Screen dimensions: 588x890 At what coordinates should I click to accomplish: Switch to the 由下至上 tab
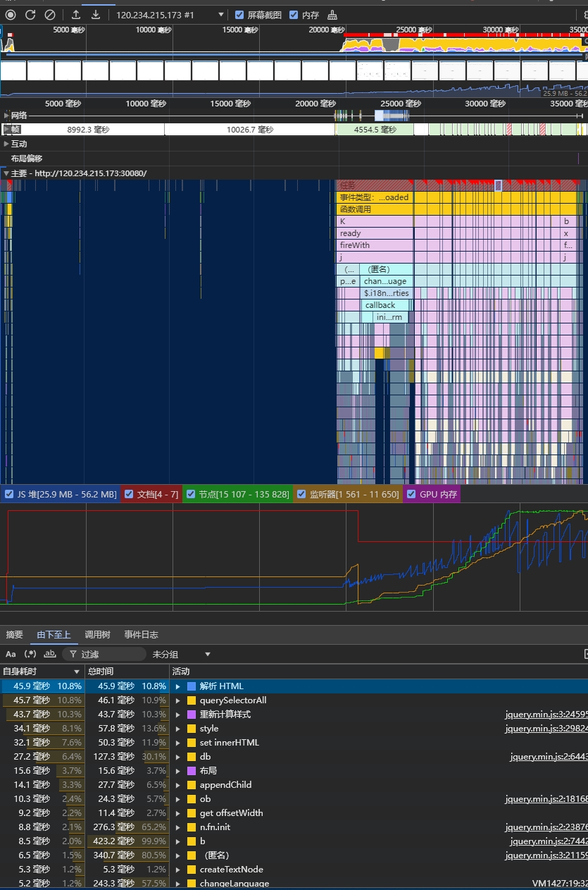click(54, 634)
